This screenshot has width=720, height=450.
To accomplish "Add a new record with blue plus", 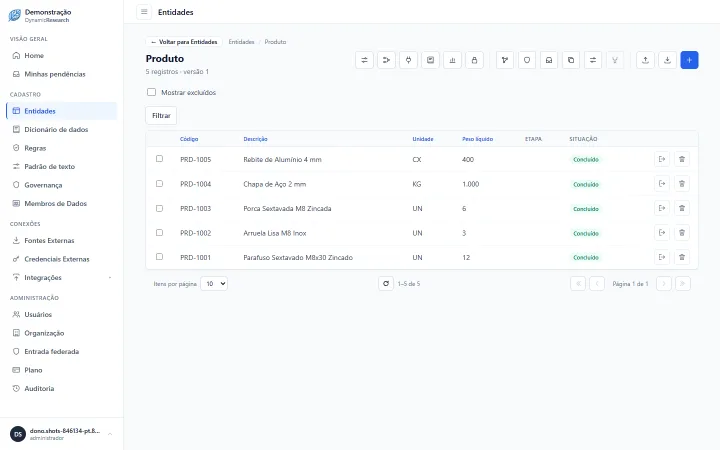I will tap(689, 60).
